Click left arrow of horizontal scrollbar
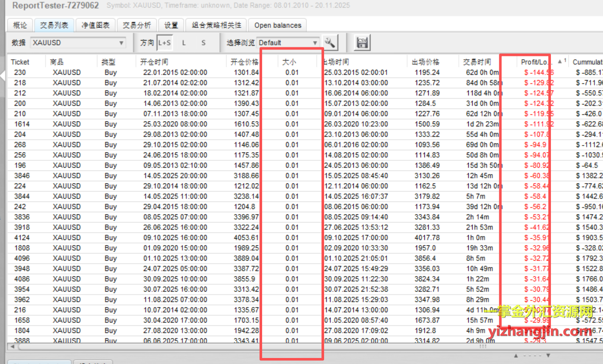 coord(12,346)
